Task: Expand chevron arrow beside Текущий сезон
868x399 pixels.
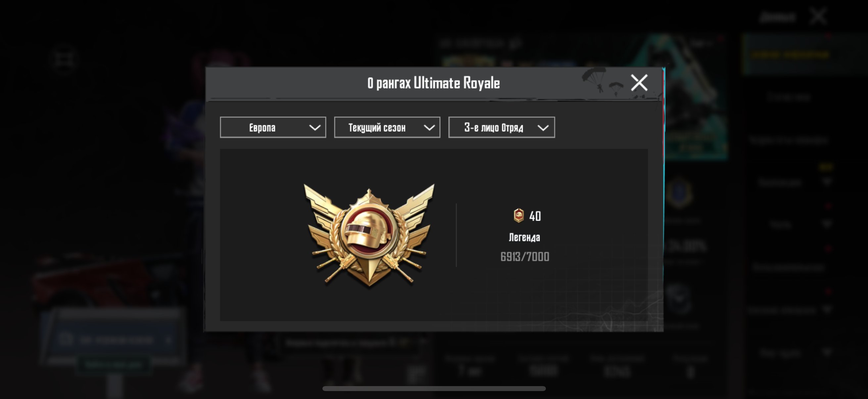Action: pos(429,128)
